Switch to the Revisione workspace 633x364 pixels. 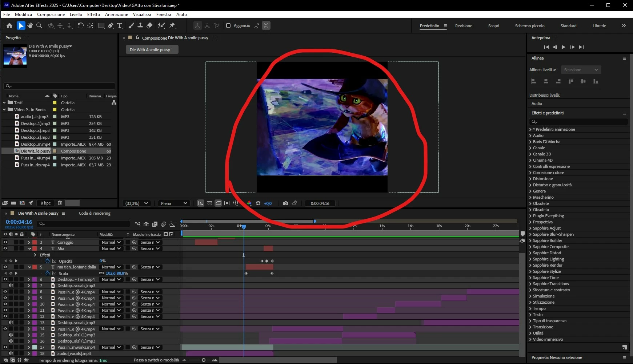pyautogui.click(x=464, y=26)
